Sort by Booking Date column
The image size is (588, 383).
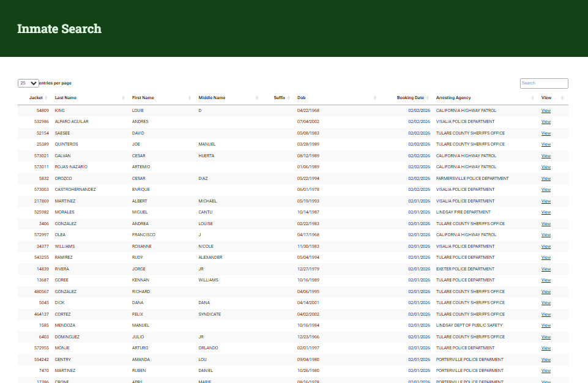[x=410, y=98]
